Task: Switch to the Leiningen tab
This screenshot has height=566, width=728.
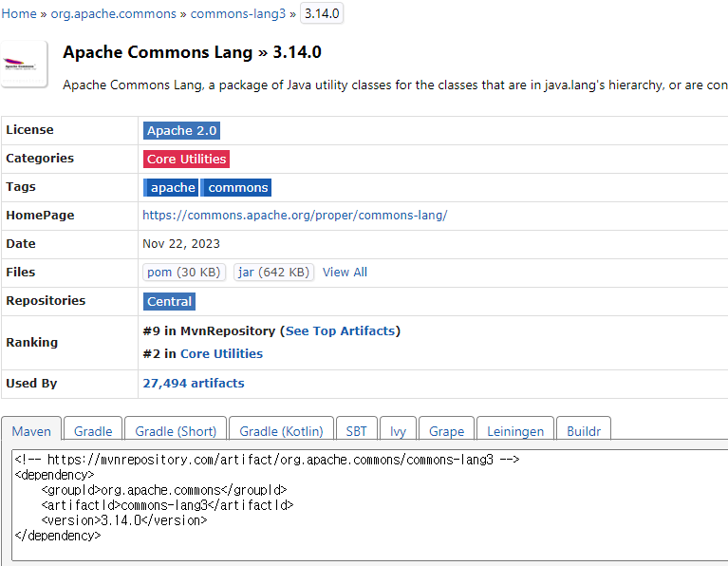Action: point(514,431)
